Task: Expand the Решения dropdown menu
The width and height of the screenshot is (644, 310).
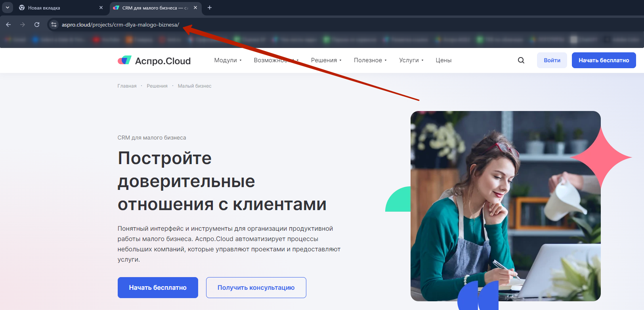Action: point(326,60)
